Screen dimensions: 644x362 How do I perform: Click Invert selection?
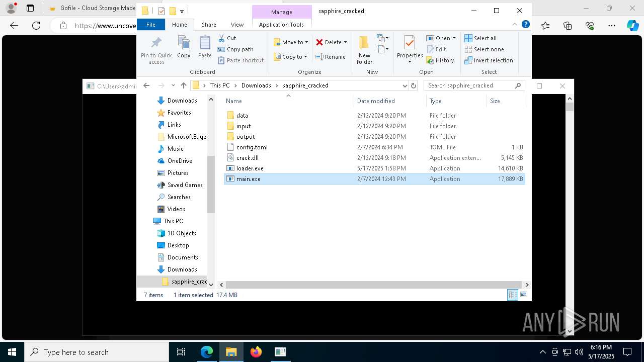[489, 60]
